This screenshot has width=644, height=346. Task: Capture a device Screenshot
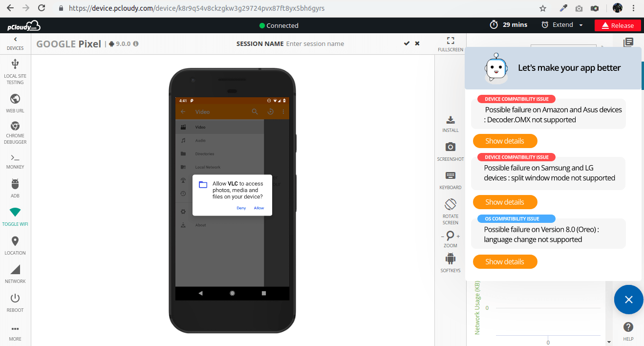pos(451,151)
